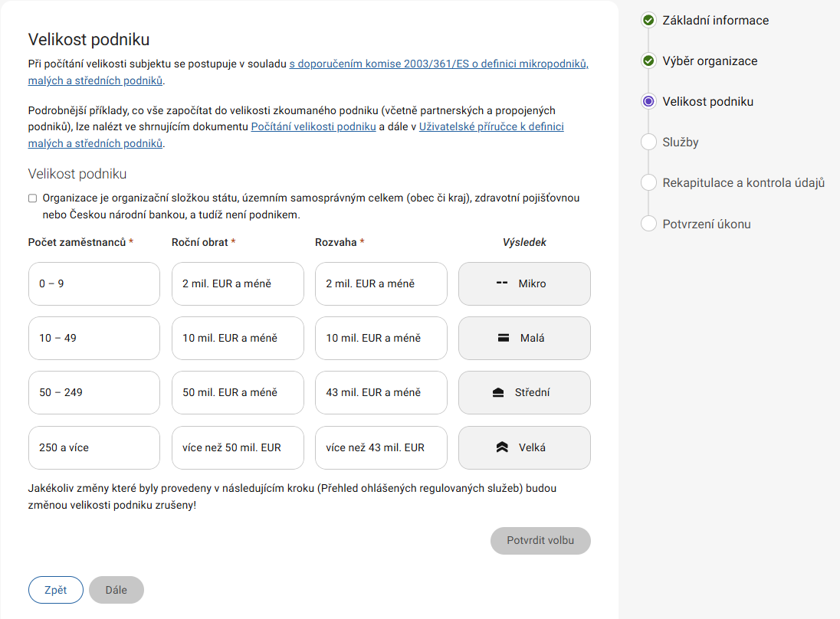Check the 'Organizace je organizační složkou státu' checkbox

click(33, 198)
